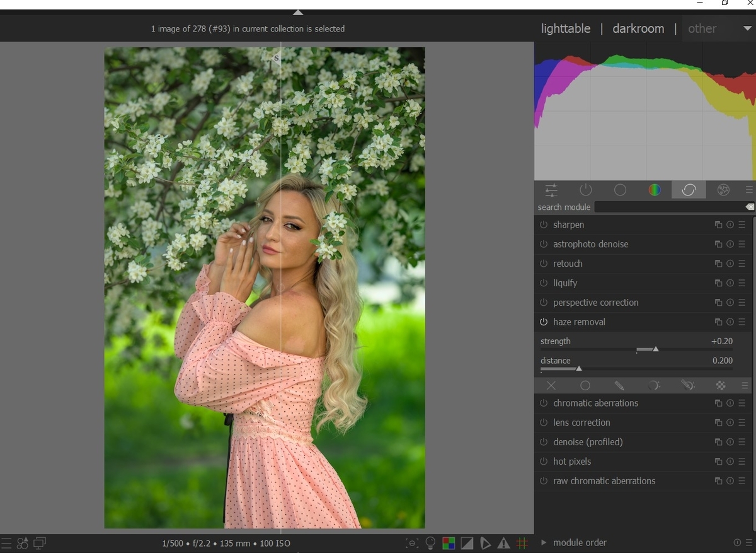Screen dimensions: 756x553
Task: Turn on the retouch module
Action: pyautogui.click(x=544, y=264)
